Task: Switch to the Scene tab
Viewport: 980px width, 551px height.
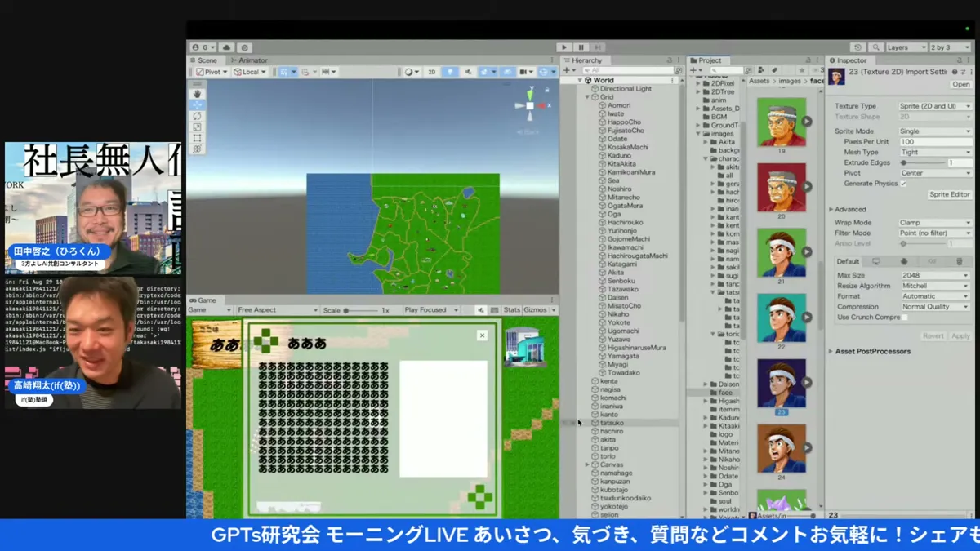Action: click(204, 60)
